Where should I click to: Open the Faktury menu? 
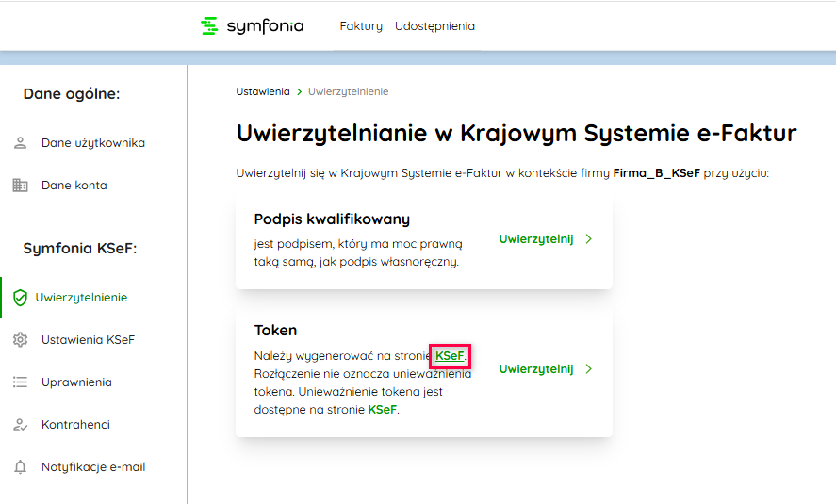coord(361,26)
